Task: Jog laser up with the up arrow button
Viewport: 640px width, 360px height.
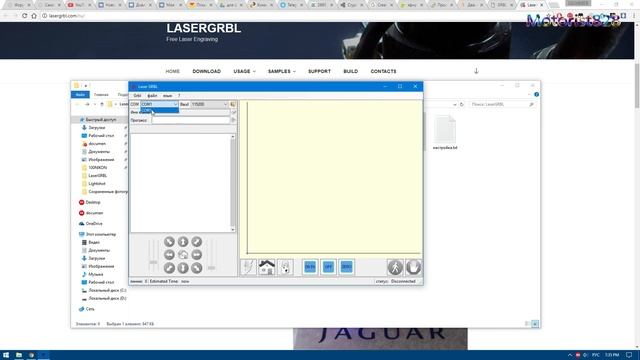Action: pos(183,242)
